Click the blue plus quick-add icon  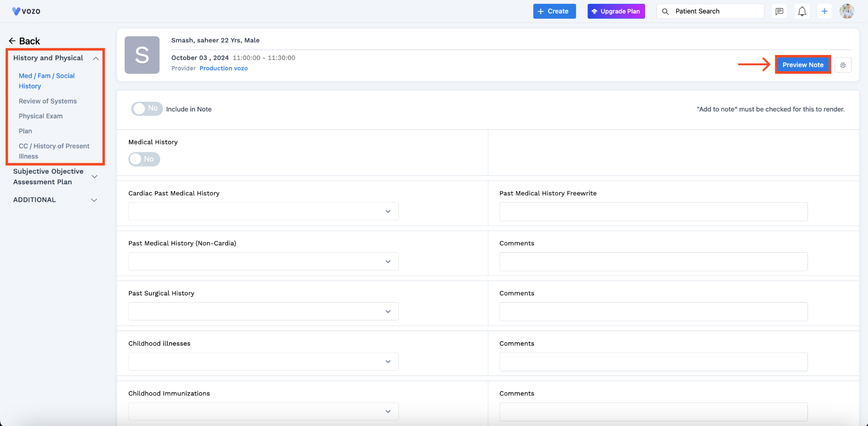point(824,11)
